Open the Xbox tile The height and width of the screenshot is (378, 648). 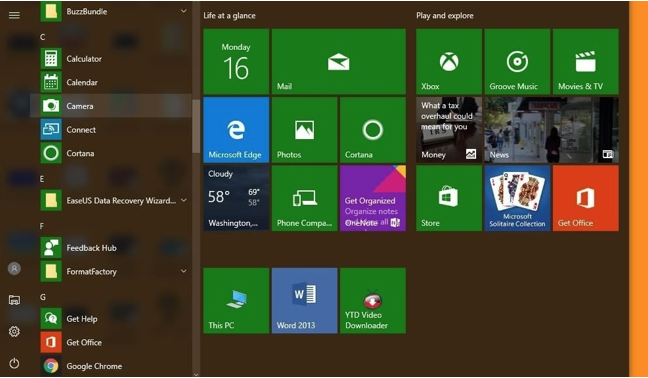449,62
